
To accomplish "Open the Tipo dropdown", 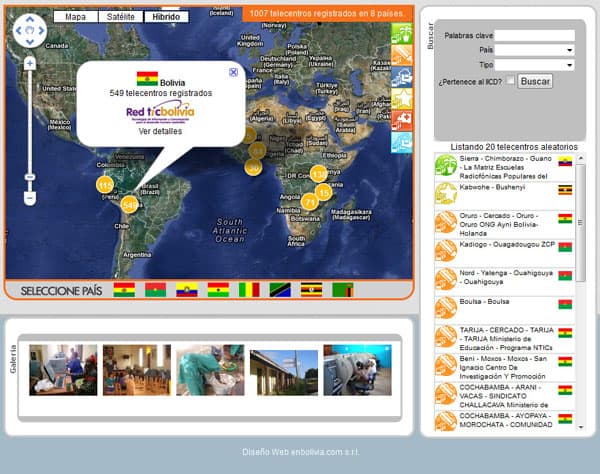I will pos(535,65).
